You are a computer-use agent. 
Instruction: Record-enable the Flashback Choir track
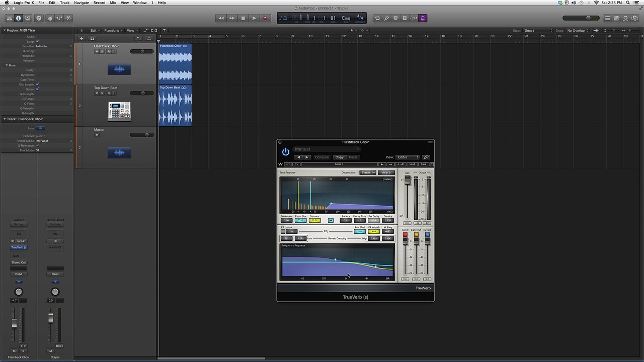(x=108, y=51)
